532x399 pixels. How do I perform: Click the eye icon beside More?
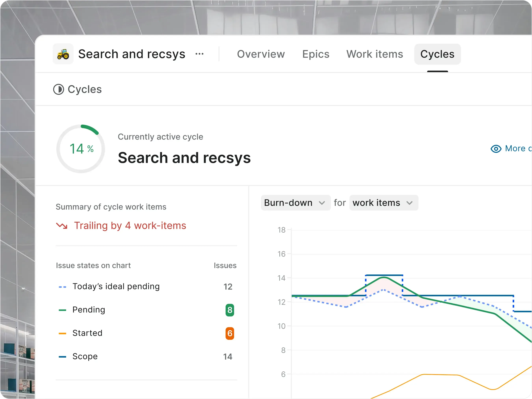496,149
